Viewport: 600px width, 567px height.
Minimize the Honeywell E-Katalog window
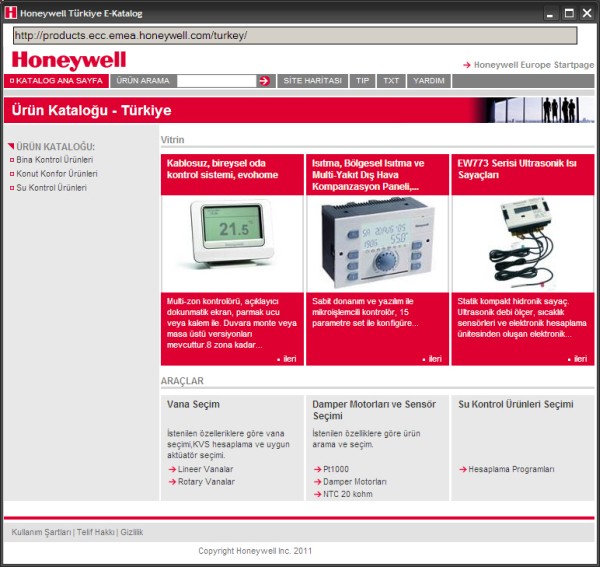[x=550, y=13]
